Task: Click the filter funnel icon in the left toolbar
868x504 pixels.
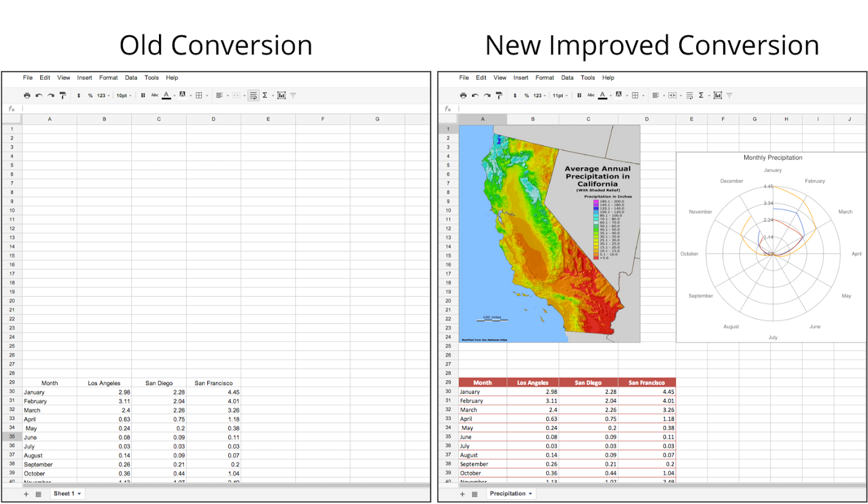Action: (x=293, y=95)
